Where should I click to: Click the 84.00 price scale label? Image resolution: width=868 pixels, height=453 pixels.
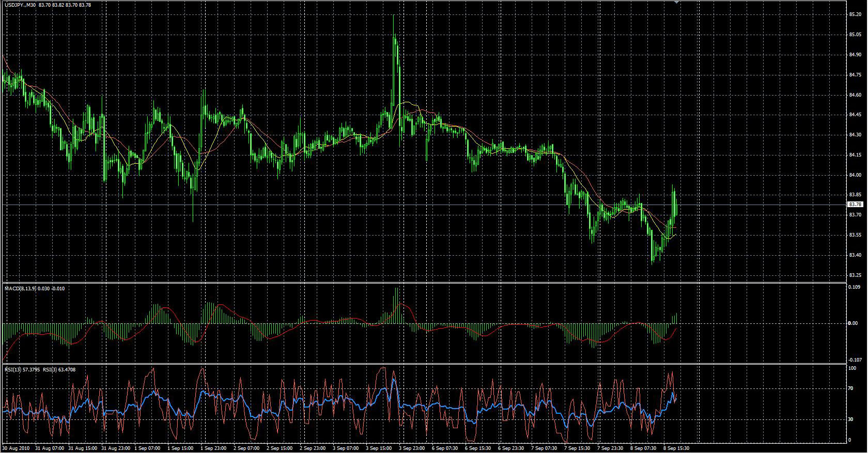pyautogui.click(x=855, y=175)
